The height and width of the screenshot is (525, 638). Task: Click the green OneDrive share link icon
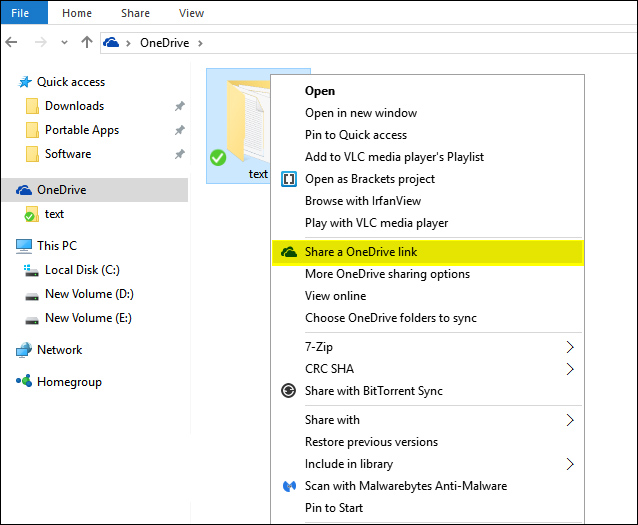point(288,252)
